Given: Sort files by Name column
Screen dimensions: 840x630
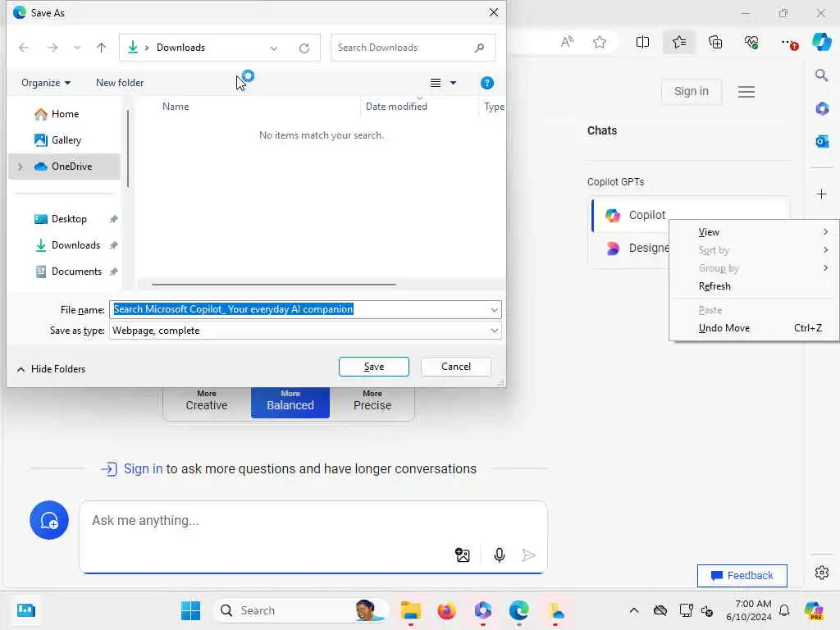Looking at the screenshot, I should pyautogui.click(x=176, y=106).
